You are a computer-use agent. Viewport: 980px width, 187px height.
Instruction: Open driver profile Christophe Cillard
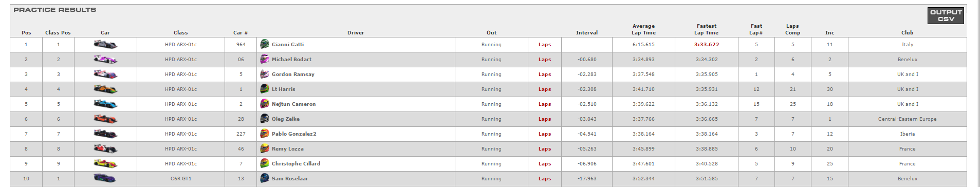(x=296, y=164)
